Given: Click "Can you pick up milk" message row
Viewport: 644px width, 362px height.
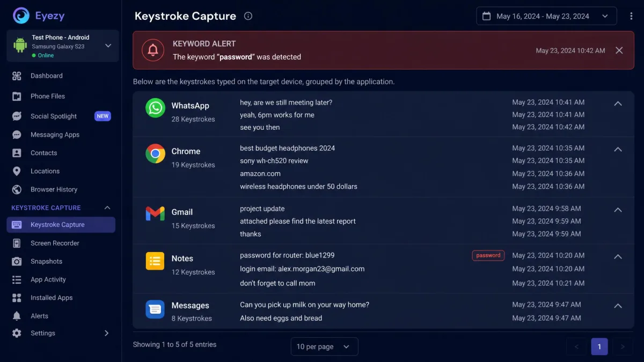Looking at the screenshot, I should pyautogui.click(x=304, y=305).
